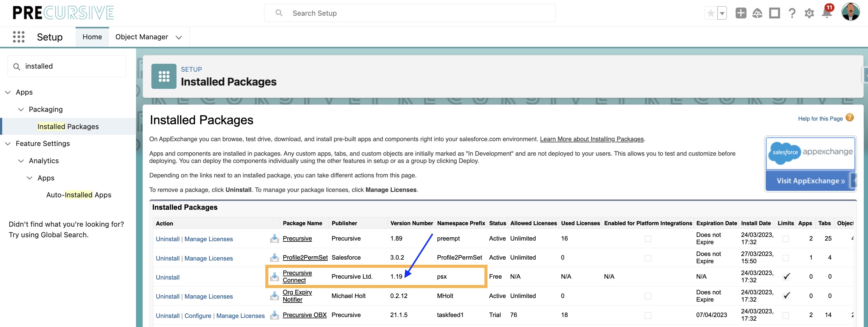Image resolution: width=868 pixels, height=327 pixels.
Task: Click Help for this Page link
Action: (820, 118)
